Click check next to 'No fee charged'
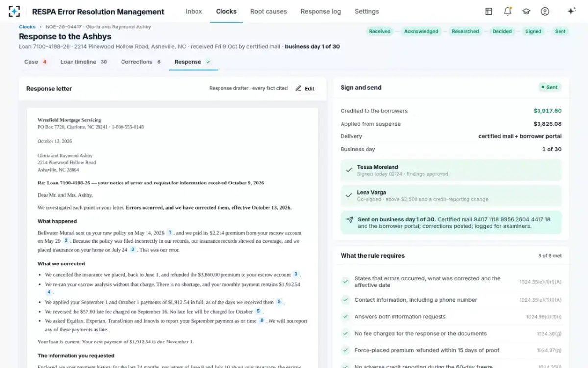 (x=345, y=334)
